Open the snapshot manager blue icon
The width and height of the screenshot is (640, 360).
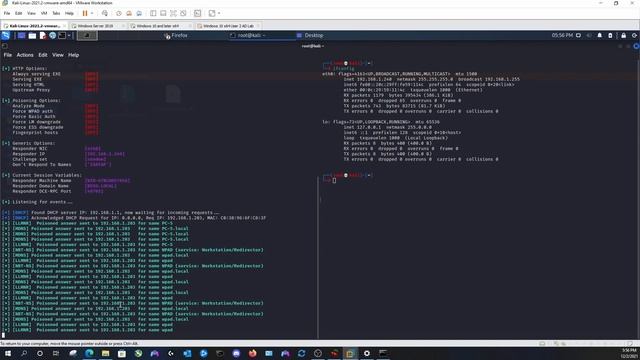[139, 13]
